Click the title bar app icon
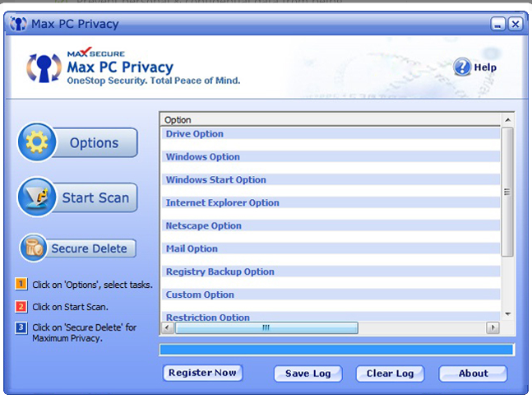The width and height of the screenshot is (532, 399). (18, 24)
